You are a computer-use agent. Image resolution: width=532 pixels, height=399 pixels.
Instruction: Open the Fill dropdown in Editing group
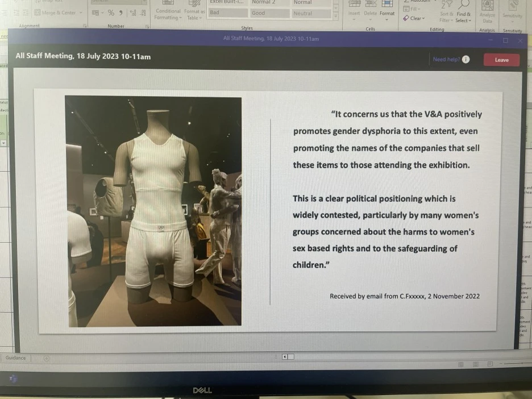point(412,9)
